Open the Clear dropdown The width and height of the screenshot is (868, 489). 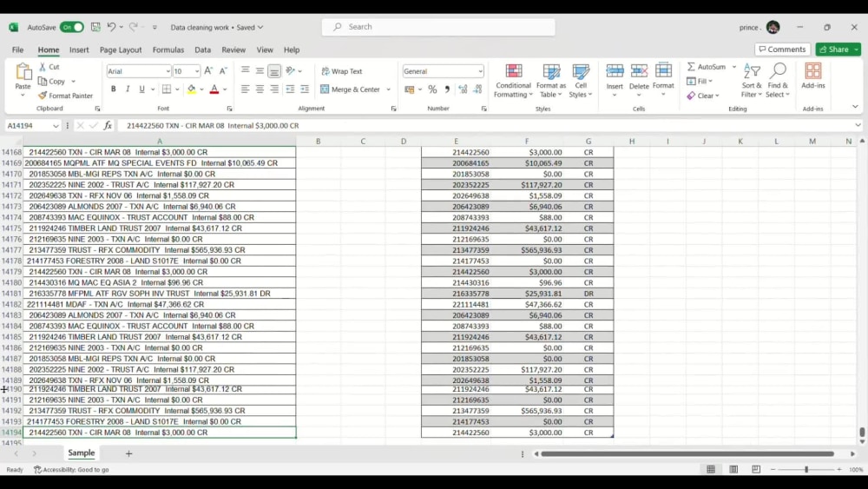pyautogui.click(x=703, y=96)
